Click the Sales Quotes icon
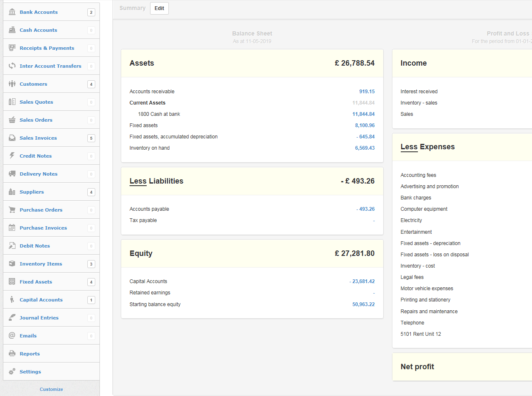532x396 pixels. tap(12, 102)
